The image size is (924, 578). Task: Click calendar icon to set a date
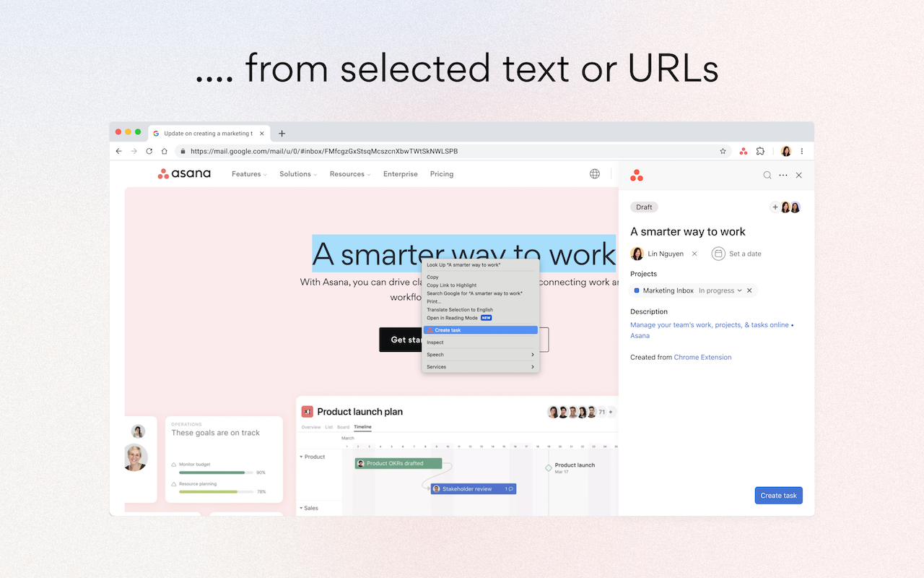(x=718, y=254)
